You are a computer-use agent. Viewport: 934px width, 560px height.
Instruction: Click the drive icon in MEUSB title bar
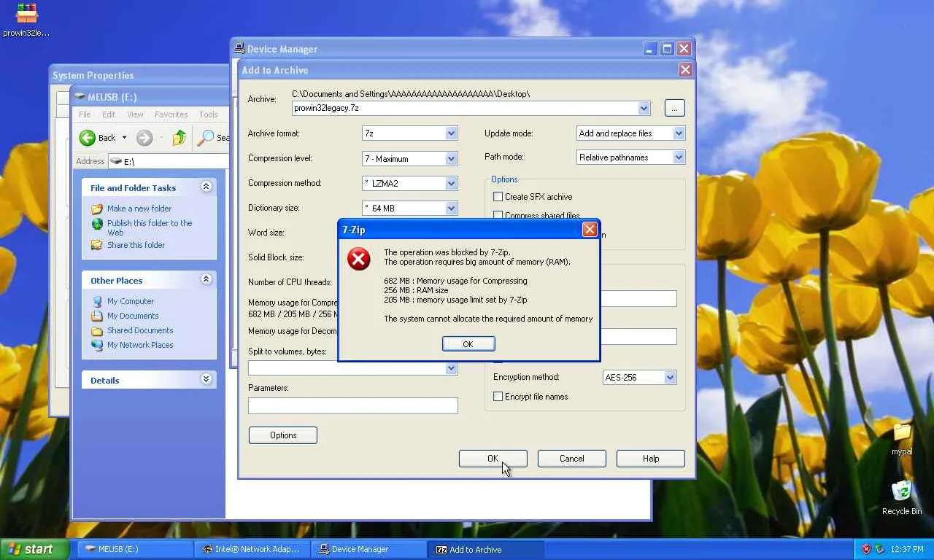pos(80,97)
